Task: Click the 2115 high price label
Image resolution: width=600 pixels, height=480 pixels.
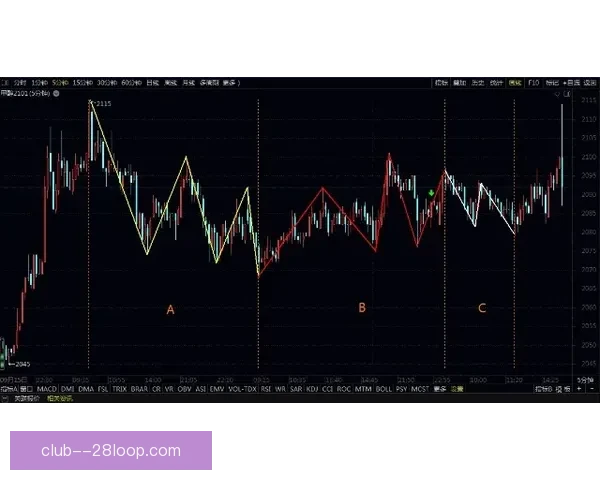Action: pos(103,103)
